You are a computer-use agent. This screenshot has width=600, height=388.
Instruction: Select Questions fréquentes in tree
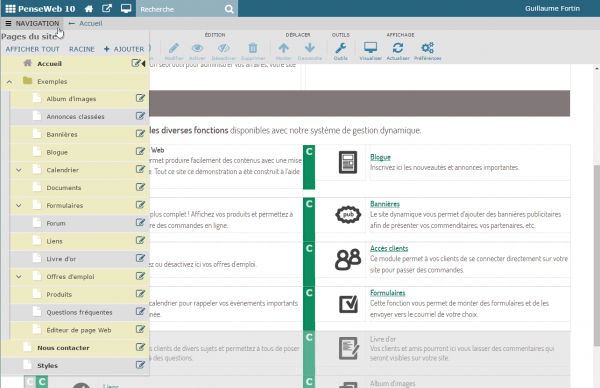point(79,312)
